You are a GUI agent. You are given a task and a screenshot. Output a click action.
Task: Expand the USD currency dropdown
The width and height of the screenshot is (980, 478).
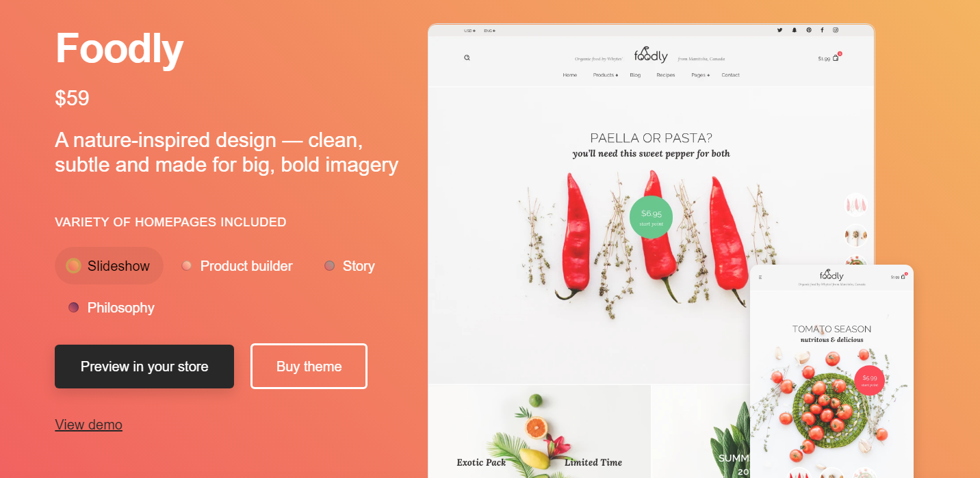(469, 31)
